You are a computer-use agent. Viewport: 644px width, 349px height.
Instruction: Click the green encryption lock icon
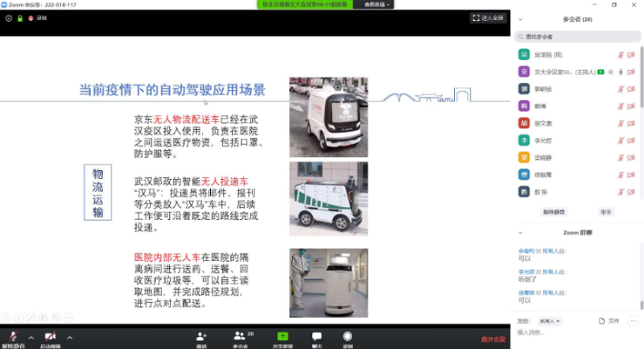[19, 19]
